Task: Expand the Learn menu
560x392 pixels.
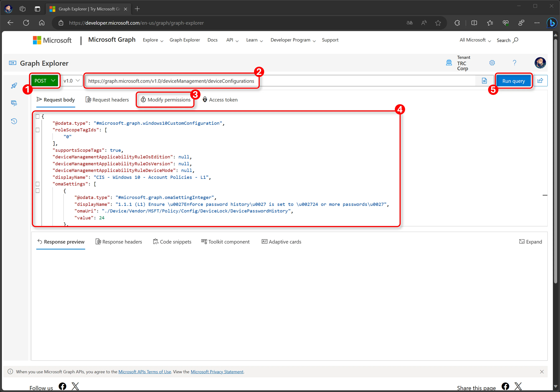Action: click(254, 40)
